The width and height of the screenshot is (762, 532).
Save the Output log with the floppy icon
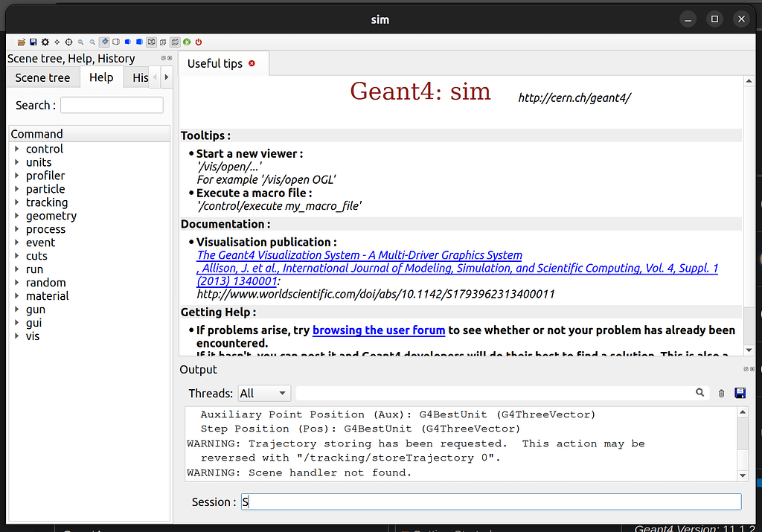tap(740, 393)
